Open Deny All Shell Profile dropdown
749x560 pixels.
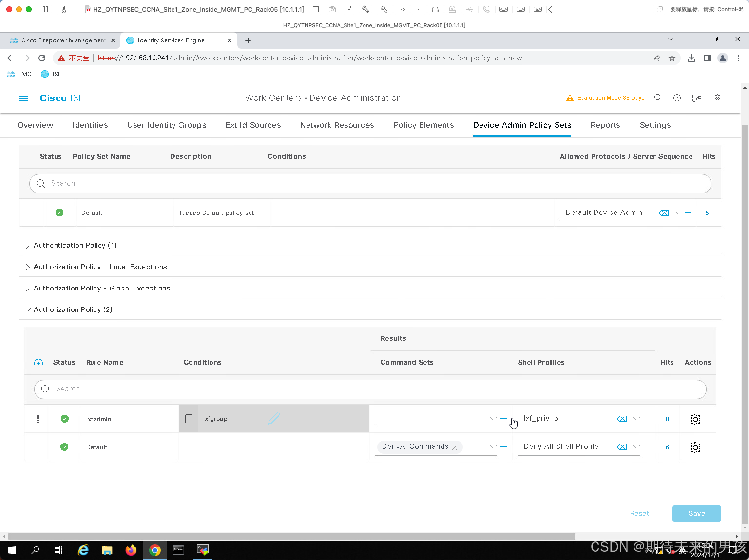(636, 447)
